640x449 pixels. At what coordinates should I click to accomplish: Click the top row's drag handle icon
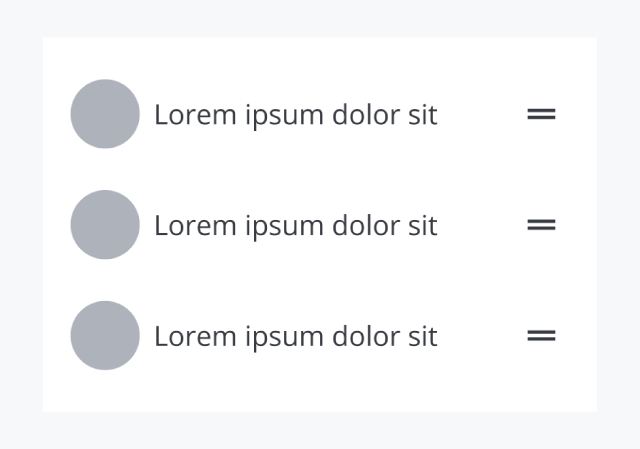(541, 115)
